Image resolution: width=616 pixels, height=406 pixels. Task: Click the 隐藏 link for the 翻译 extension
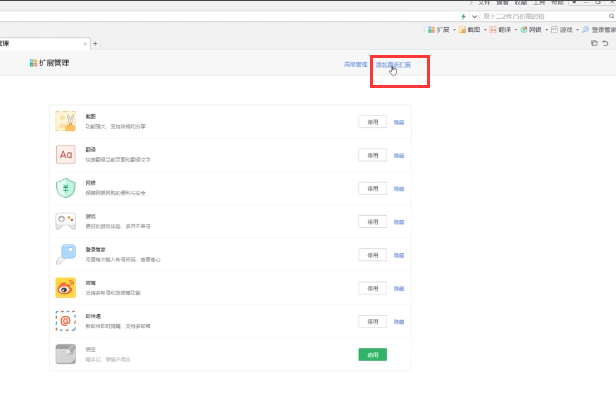(x=399, y=156)
